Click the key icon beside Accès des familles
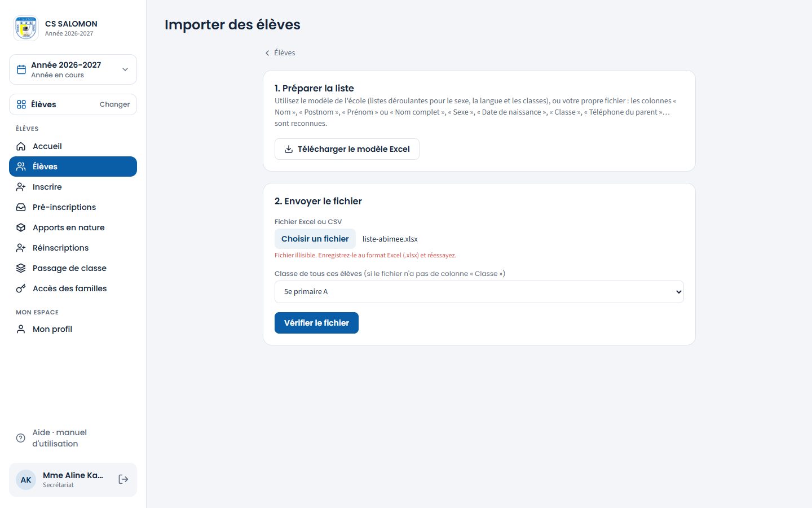This screenshot has height=508, width=812. 21,288
